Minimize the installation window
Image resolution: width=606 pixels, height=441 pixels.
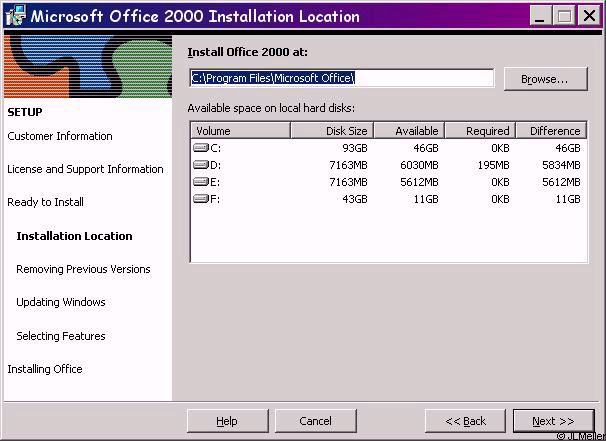point(540,16)
